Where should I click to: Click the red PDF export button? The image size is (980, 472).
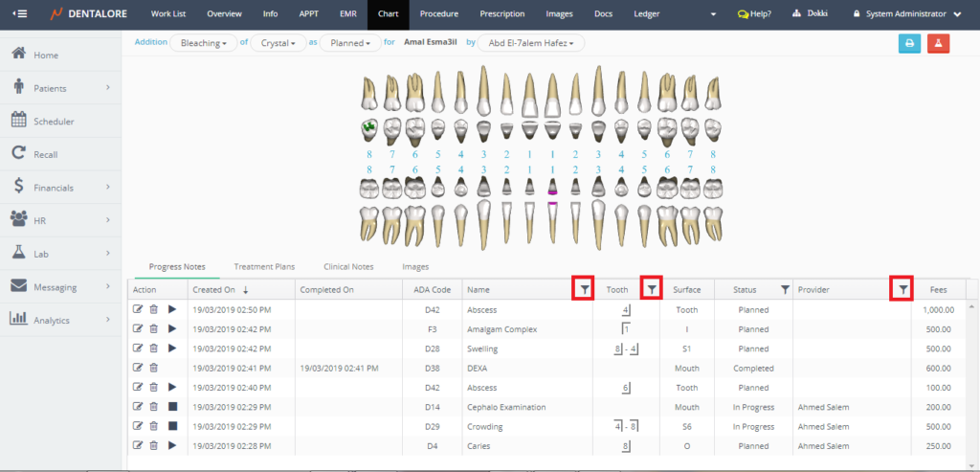pyautogui.click(x=938, y=43)
